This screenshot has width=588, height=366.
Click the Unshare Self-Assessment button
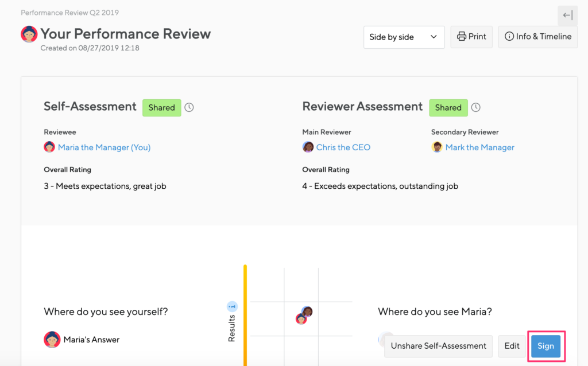[438, 346]
